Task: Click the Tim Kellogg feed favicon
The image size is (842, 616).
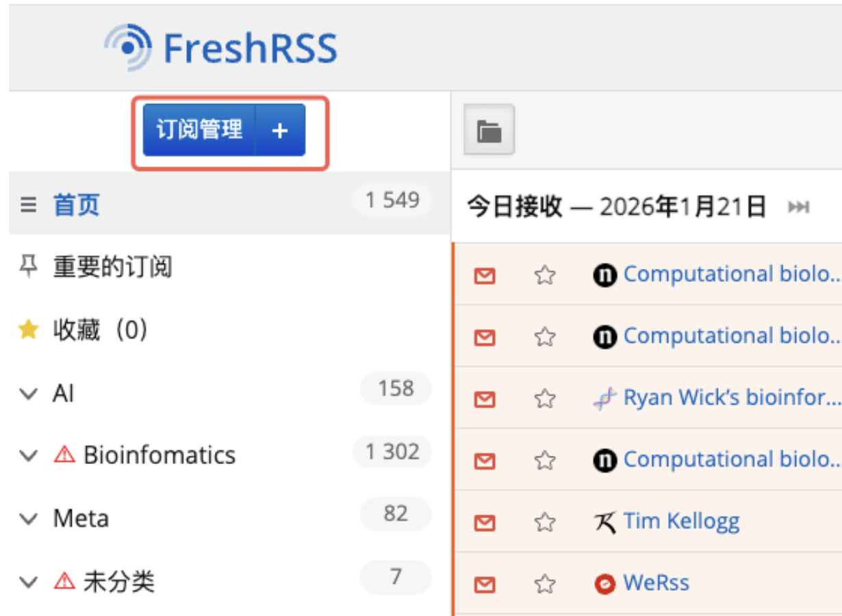Action: click(x=604, y=522)
